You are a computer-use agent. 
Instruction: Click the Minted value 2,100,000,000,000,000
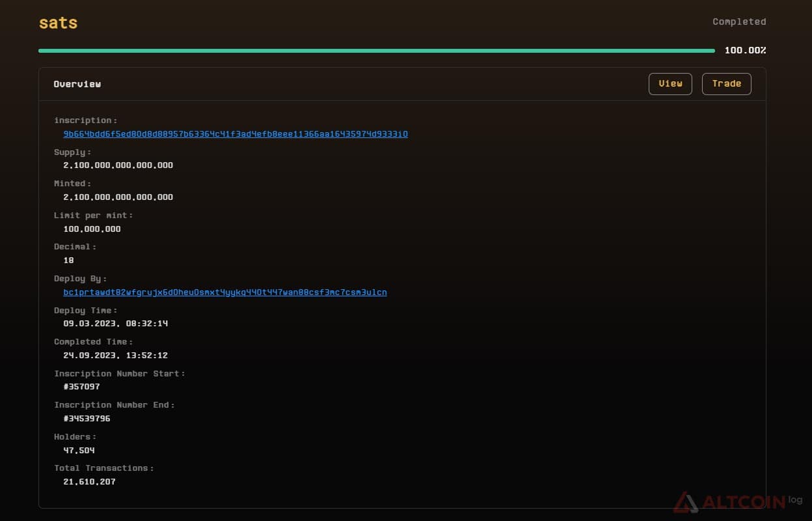pos(118,197)
